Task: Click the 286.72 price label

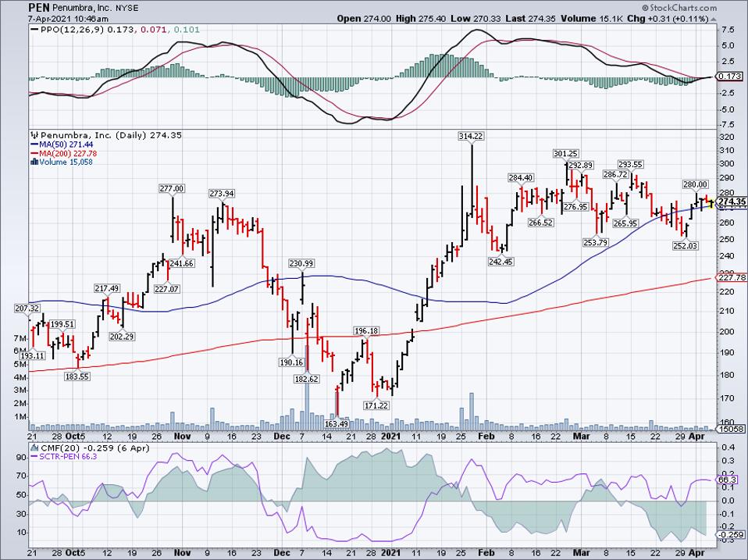Action: (x=616, y=174)
